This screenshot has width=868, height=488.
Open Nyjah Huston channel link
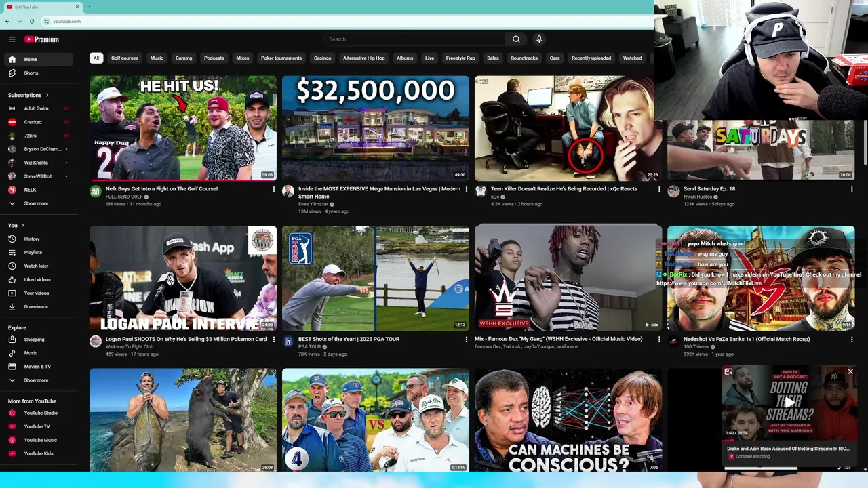pos(698,197)
